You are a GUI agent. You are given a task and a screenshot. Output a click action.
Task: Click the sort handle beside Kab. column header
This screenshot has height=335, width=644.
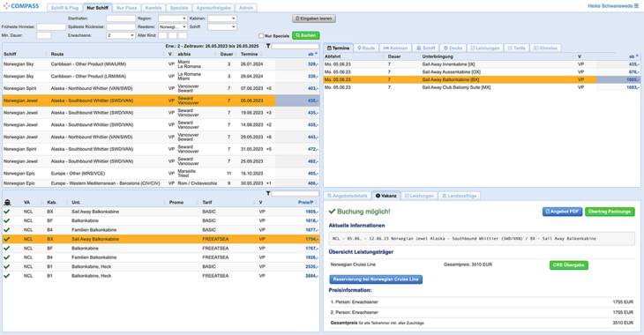point(67,203)
